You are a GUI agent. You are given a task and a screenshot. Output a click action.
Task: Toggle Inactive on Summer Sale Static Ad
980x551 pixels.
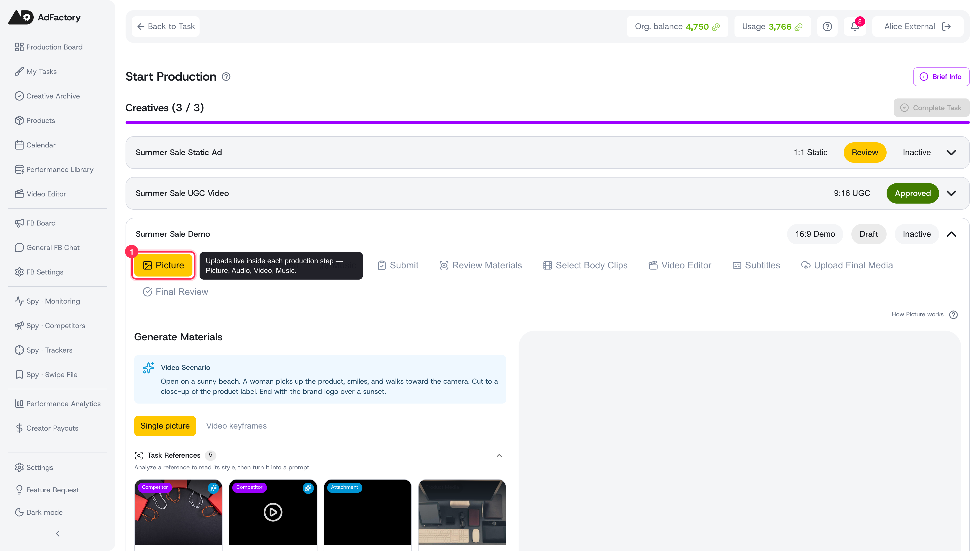[916, 153]
